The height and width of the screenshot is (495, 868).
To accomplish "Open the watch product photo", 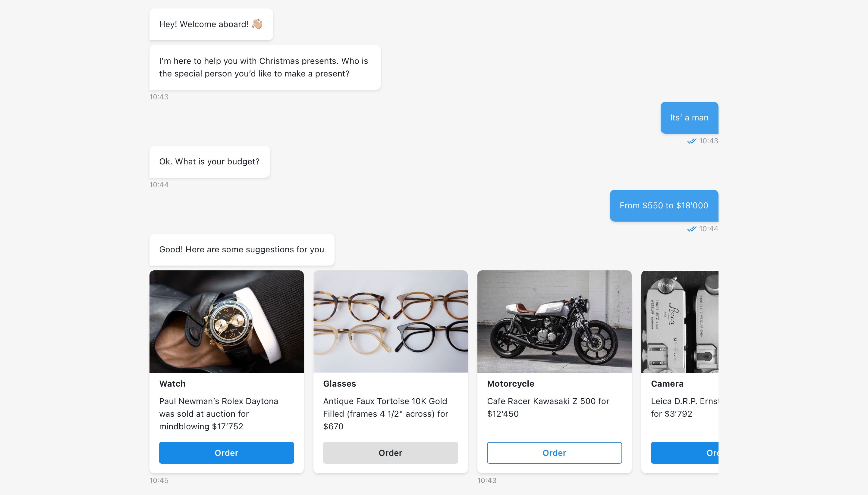I will pos(226,321).
